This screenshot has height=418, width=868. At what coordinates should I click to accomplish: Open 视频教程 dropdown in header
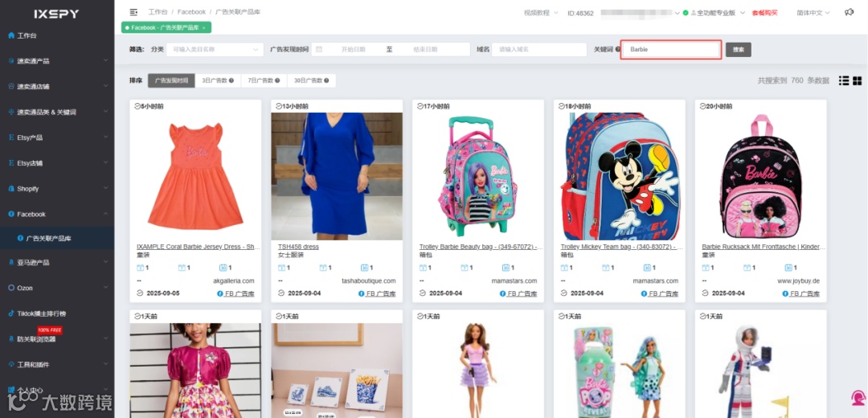(540, 13)
